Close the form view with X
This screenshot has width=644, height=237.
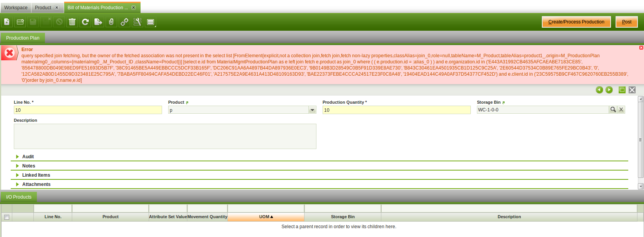(632, 90)
